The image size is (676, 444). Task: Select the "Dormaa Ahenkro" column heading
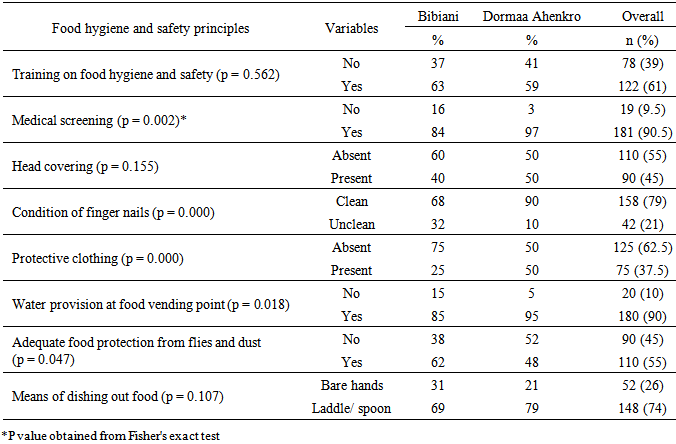[x=532, y=19]
